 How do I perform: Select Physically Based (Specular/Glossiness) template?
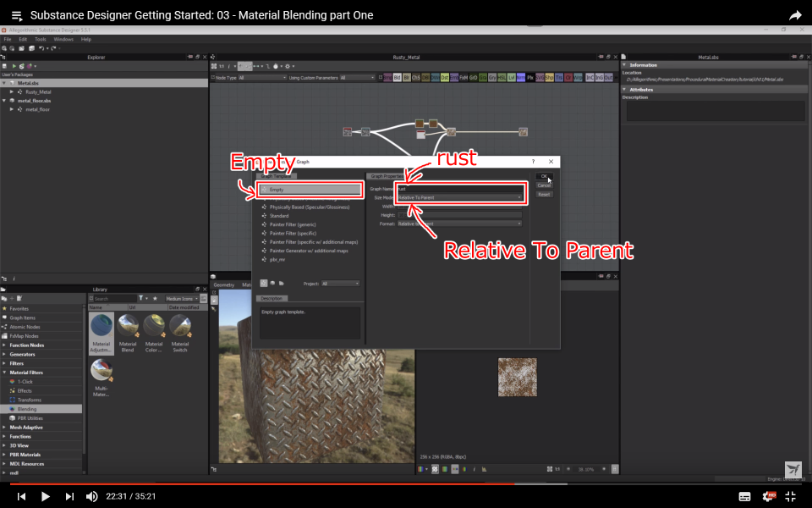point(310,207)
